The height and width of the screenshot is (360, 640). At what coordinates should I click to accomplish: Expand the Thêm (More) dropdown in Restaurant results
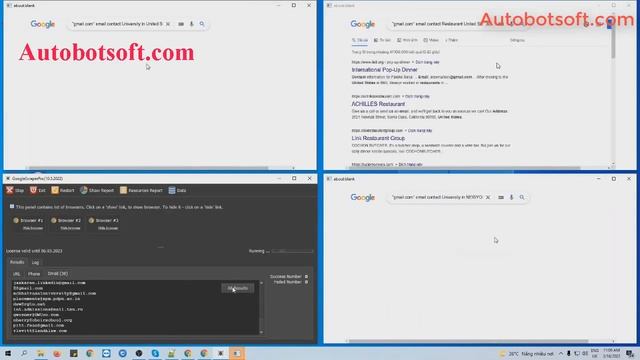click(x=451, y=40)
